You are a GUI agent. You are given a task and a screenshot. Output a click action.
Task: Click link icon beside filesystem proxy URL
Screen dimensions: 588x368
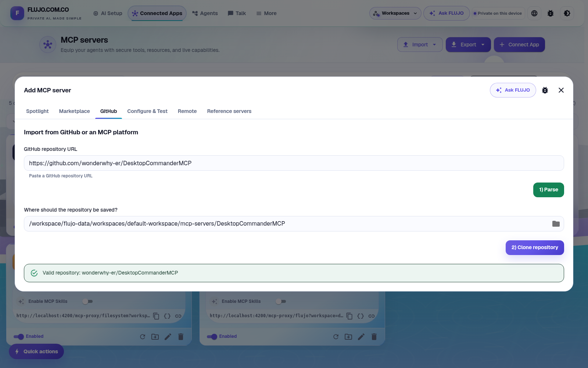pos(178,316)
